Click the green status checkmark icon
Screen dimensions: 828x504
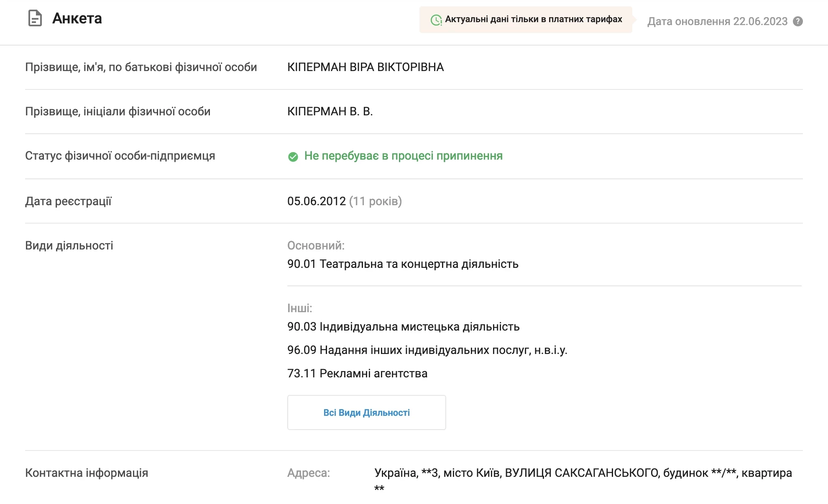coord(293,157)
